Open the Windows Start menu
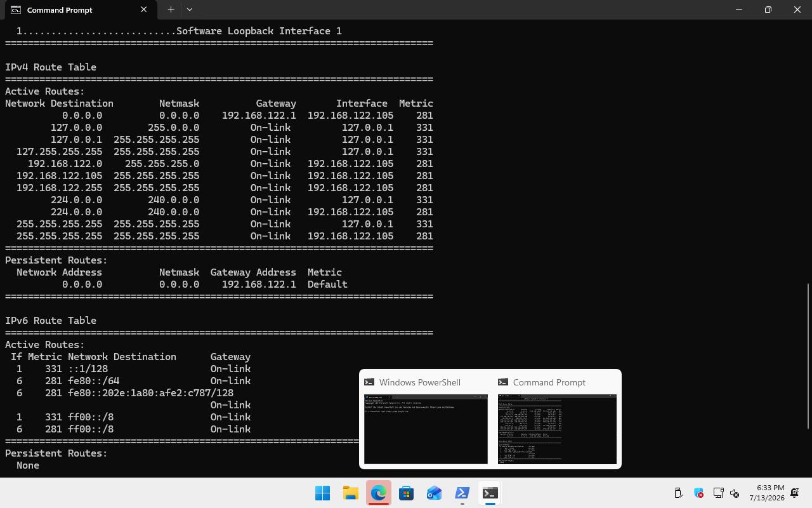This screenshot has height=508, width=812. (322, 493)
